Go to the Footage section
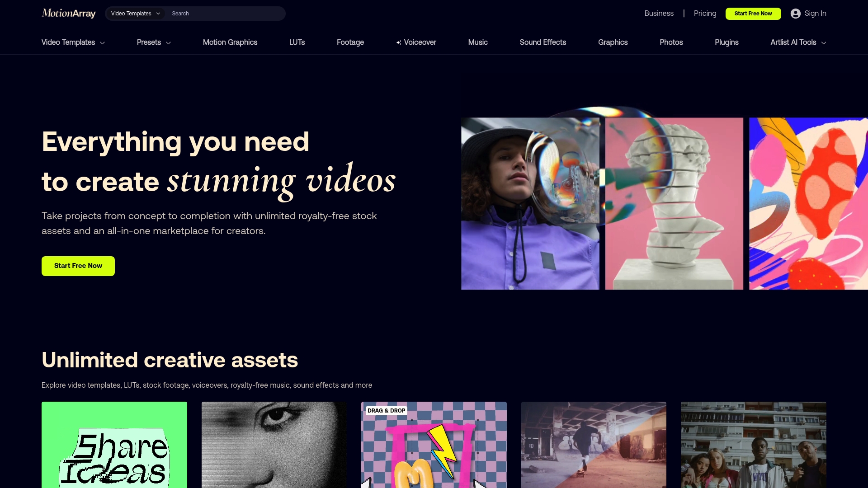Viewport: 868px width, 488px height. tap(350, 42)
